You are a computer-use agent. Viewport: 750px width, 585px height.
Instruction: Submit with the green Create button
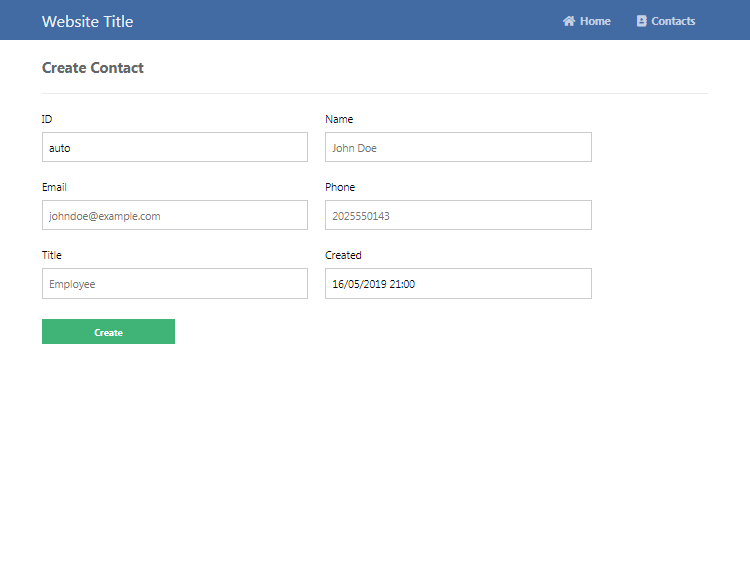[109, 331]
